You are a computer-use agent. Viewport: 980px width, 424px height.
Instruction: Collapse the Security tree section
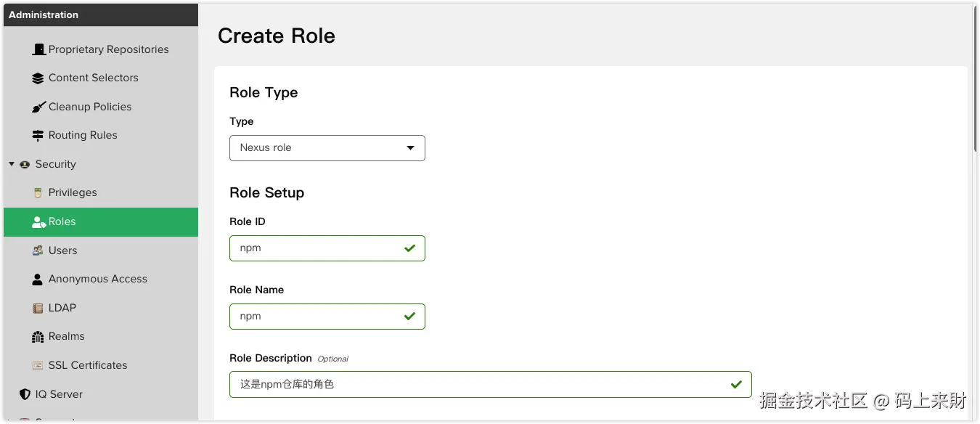[x=12, y=164]
